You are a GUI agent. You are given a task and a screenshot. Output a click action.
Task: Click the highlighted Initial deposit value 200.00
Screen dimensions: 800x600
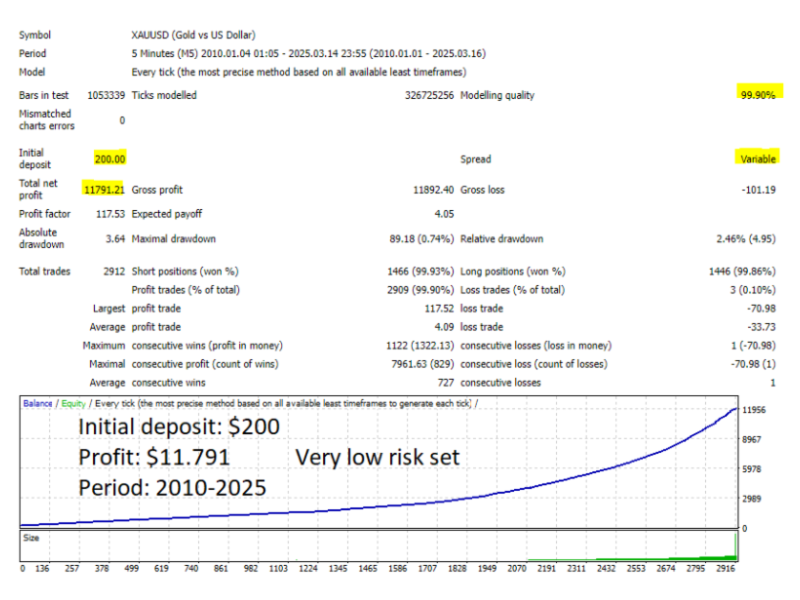[110, 159]
